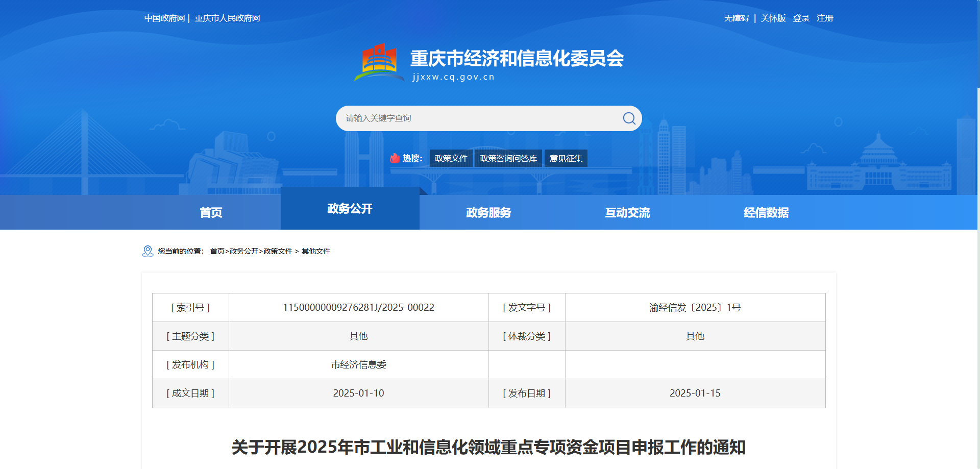The image size is (980, 469).
Task: Open the 首页 navigation tab
Action: (211, 212)
